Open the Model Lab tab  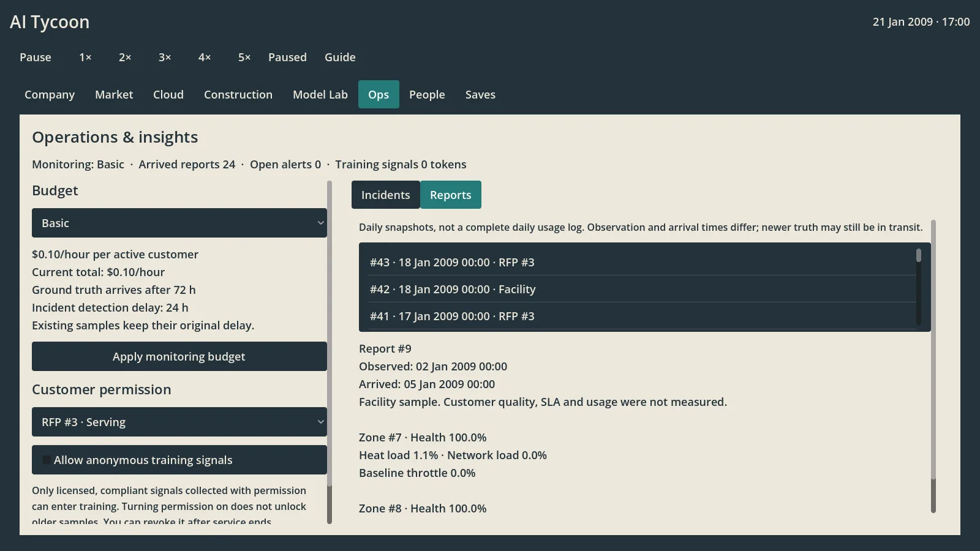320,94
